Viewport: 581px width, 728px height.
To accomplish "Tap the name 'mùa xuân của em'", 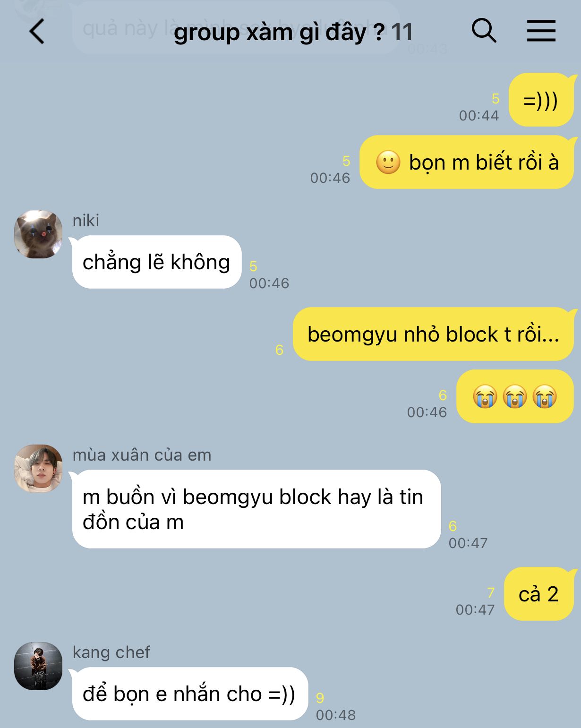I will tap(142, 455).
